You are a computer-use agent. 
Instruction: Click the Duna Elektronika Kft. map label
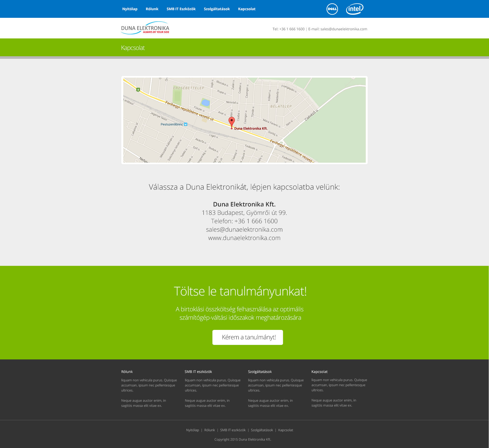tap(251, 129)
